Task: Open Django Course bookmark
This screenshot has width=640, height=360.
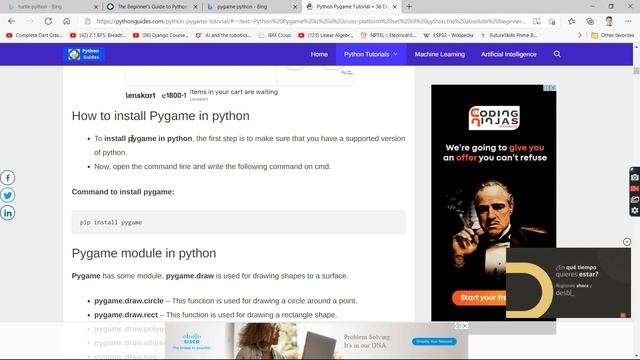Action: [161, 36]
